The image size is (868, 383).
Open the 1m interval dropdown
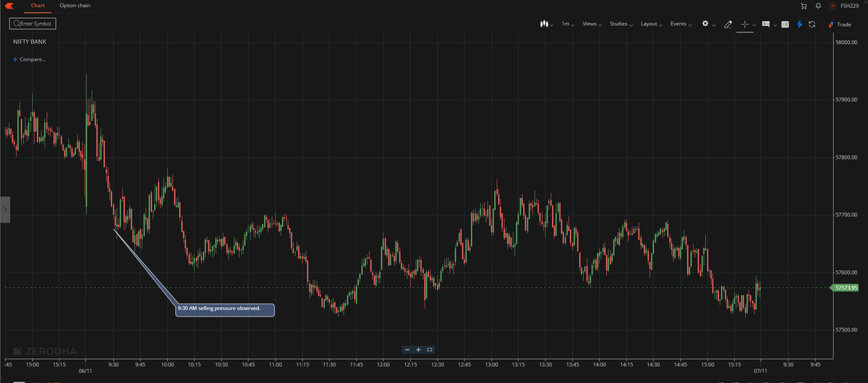(x=568, y=24)
